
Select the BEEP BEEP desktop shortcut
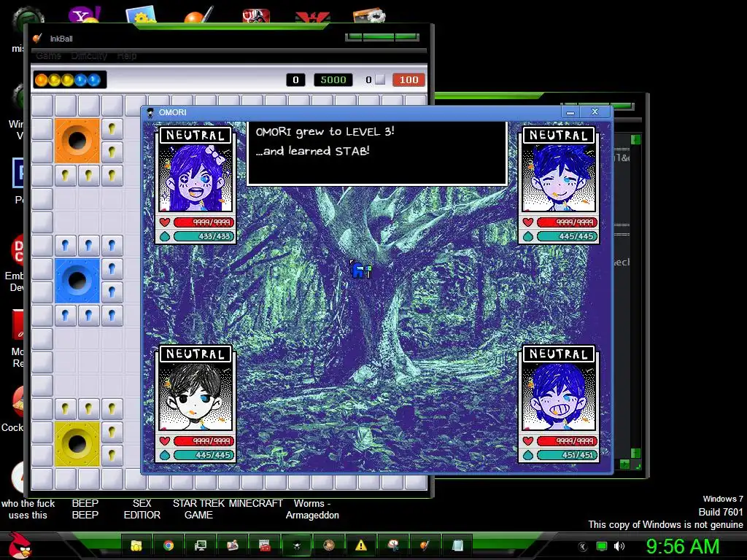click(x=85, y=509)
